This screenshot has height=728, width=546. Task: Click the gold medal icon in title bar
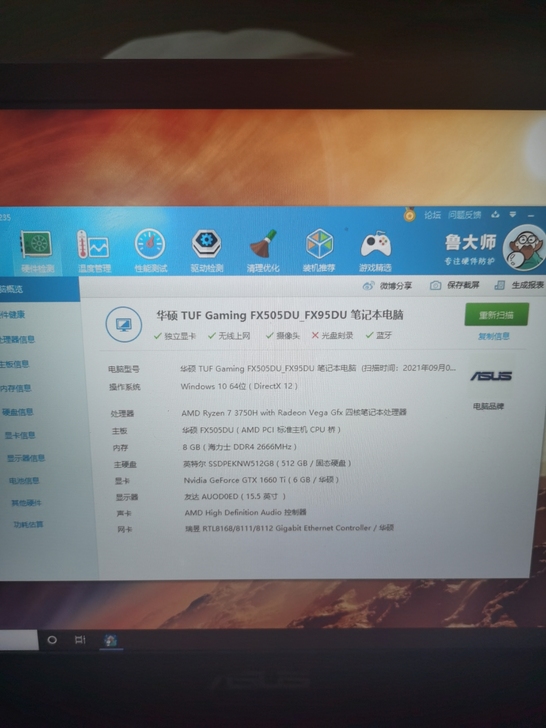(x=410, y=214)
